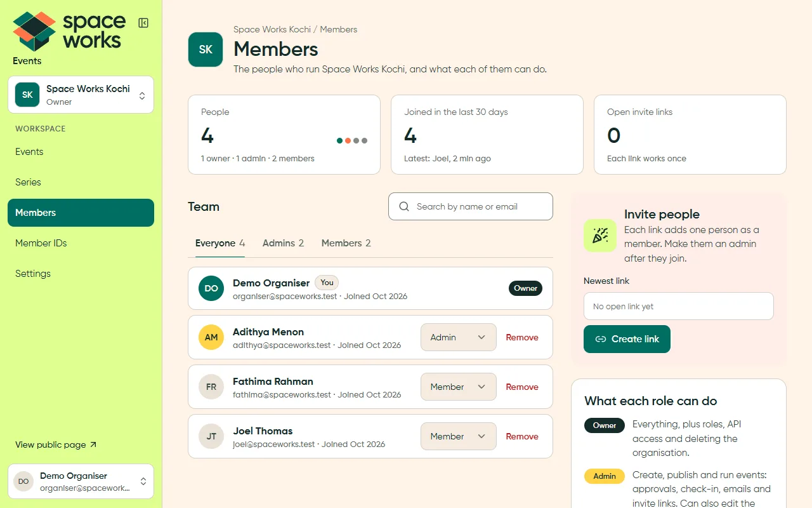
Task: Open the View public page link
Action: point(56,444)
